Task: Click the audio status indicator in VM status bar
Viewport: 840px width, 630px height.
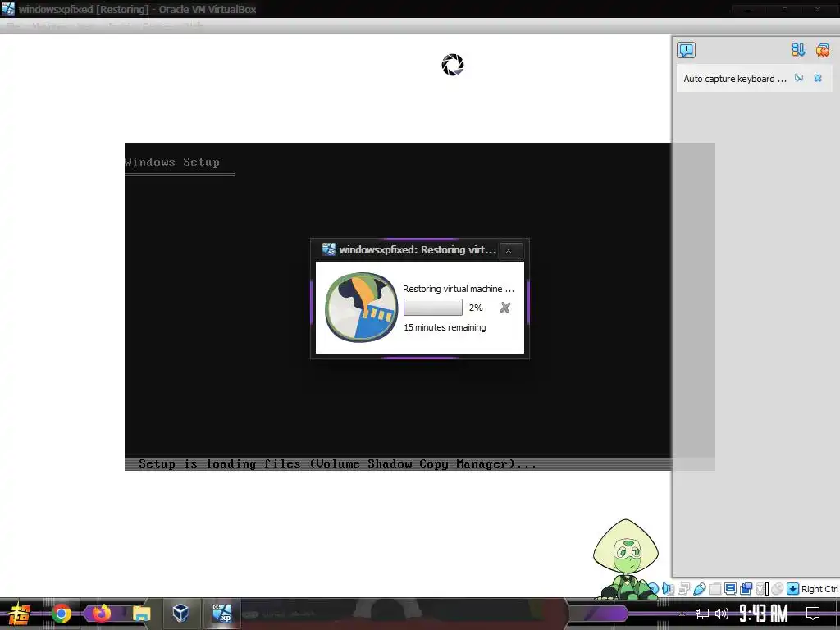Action: coord(668,589)
